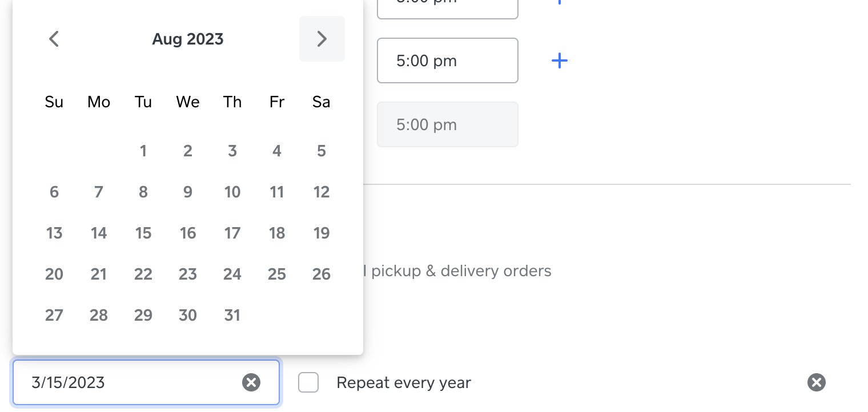
Task: Choose August 31 in the date picker
Action: point(232,315)
